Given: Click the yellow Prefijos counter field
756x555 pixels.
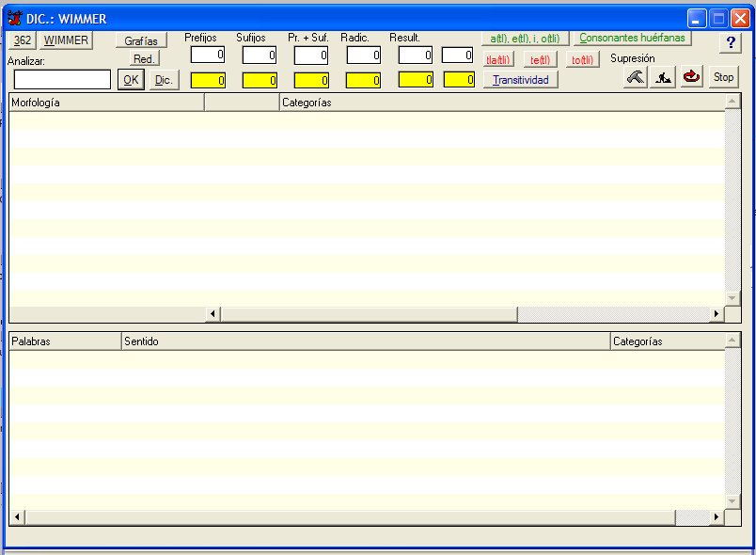Looking at the screenshot, I should [208, 81].
